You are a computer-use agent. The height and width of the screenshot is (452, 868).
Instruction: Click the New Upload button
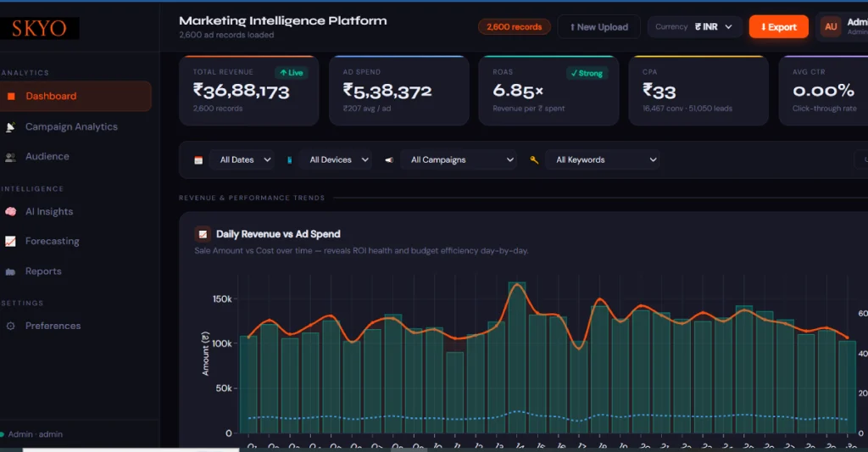(x=599, y=26)
